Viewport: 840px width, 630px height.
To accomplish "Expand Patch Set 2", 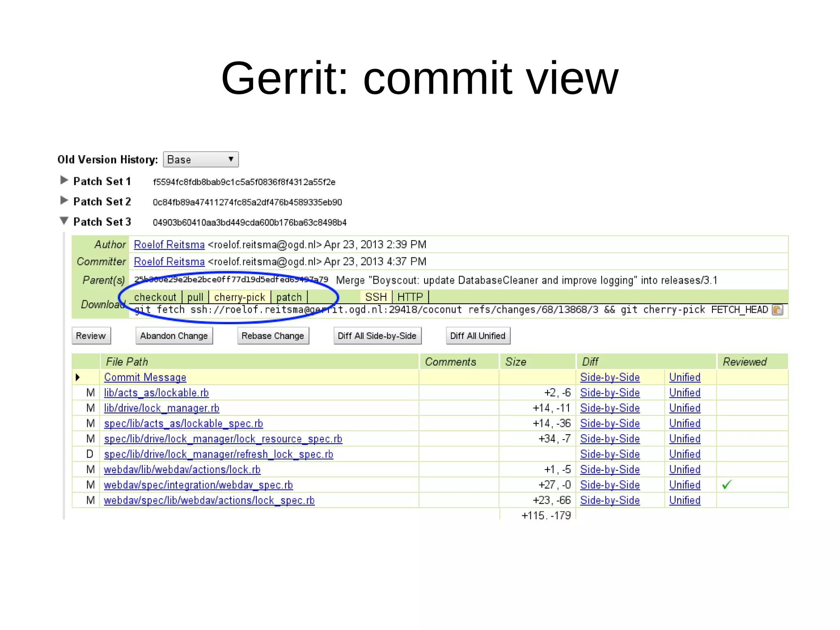I will [x=64, y=200].
